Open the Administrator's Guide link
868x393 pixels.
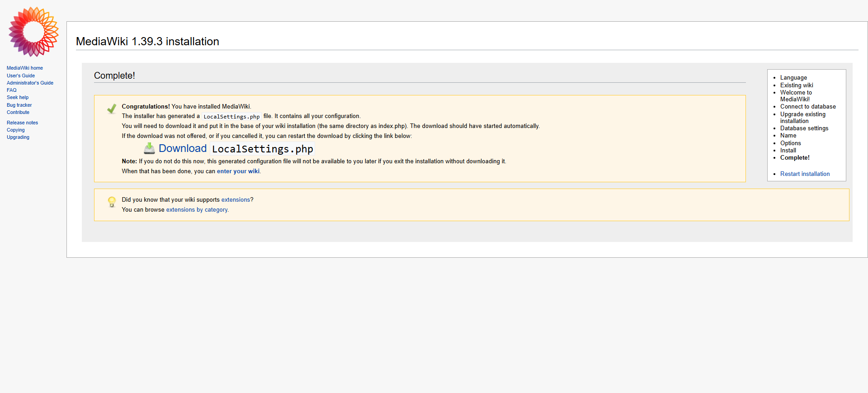pyautogui.click(x=30, y=83)
